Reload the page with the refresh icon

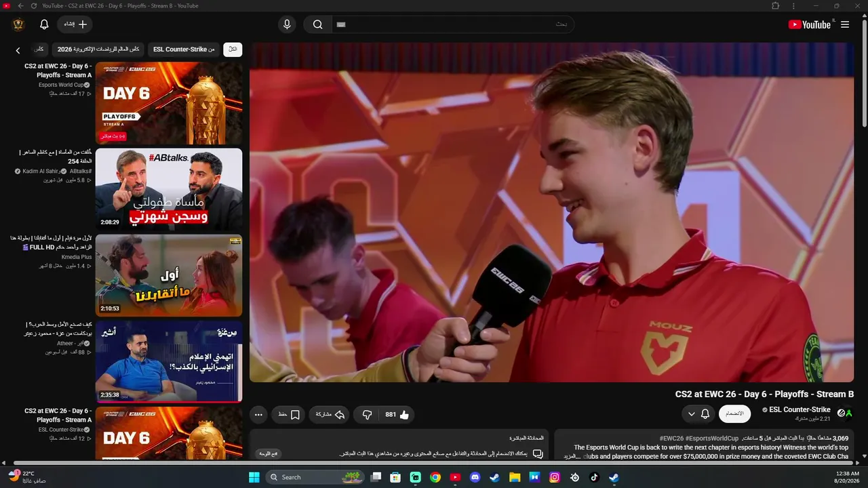(x=35, y=6)
